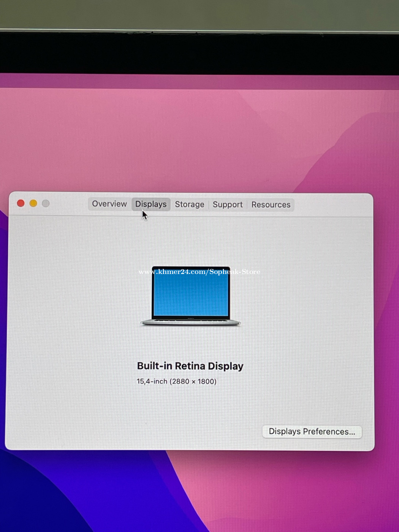The width and height of the screenshot is (399, 532).
Task: Switch to the Overview tab
Action: tap(109, 204)
